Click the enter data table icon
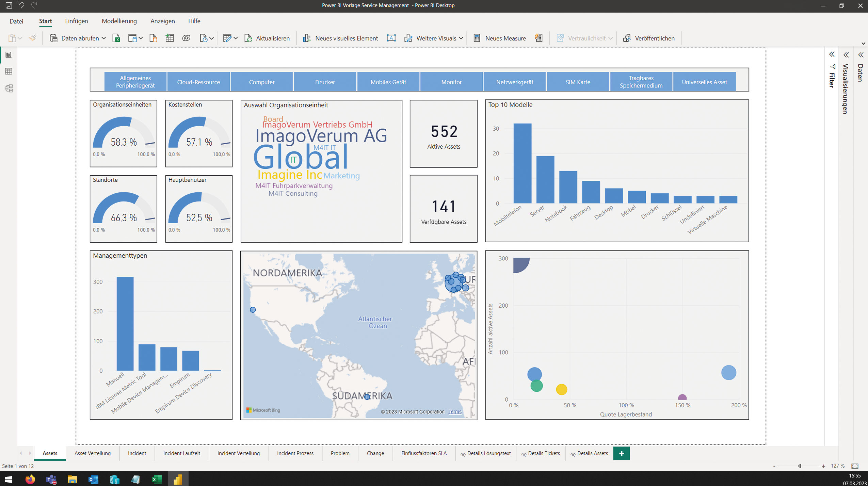The image size is (868, 486). 170,38
